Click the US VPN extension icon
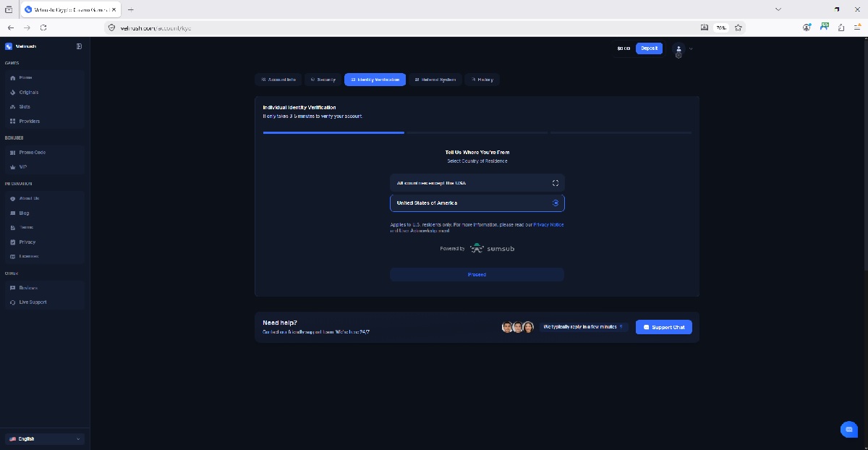The width and height of the screenshot is (868, 450). pos(825,27)
